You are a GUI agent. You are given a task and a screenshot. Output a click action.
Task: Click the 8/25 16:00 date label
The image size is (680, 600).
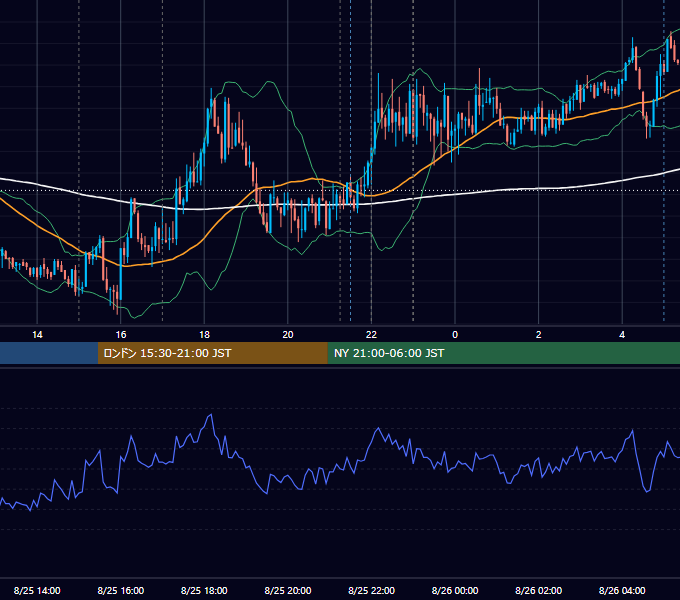(x=121, y=590)
